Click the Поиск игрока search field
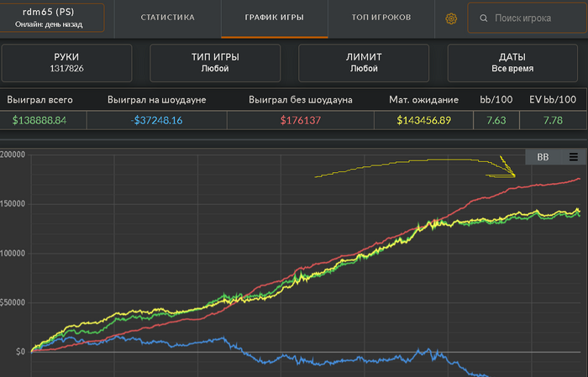Viewport: 588px width, 377px height. pyautogui.click(x=528, y=18)
